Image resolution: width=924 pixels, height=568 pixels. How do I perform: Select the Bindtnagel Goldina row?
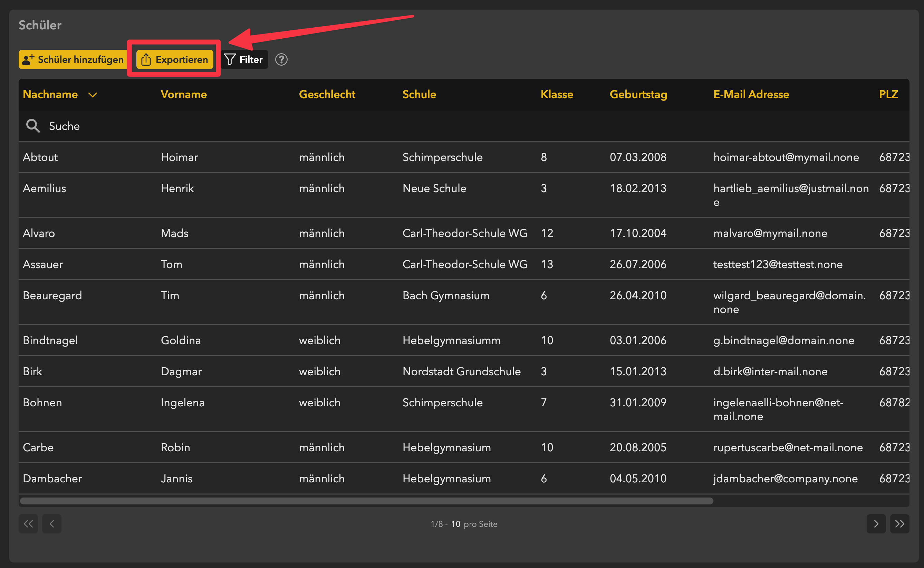tap(50, 340)
